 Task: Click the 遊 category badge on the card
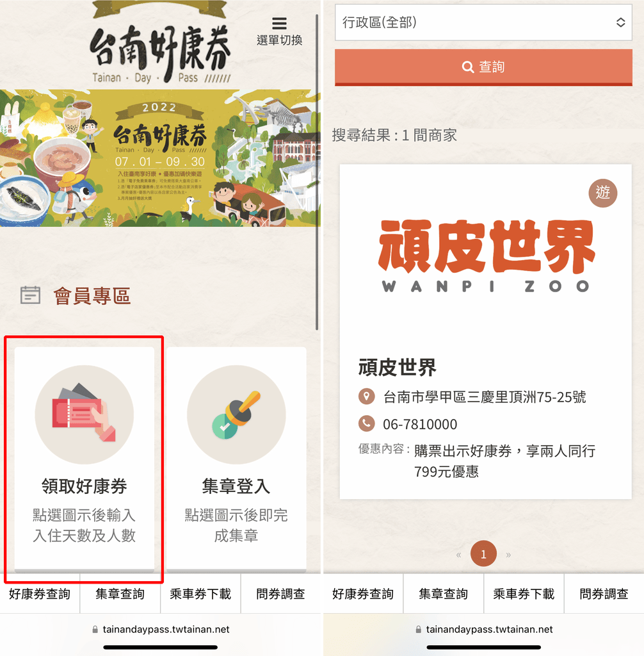602,193
